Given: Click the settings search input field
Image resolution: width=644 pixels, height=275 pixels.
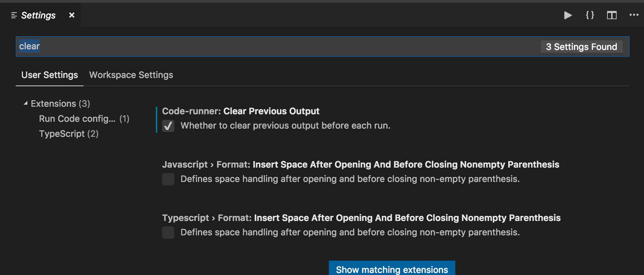Looking at the screenshot, I should tap(273, 47).
